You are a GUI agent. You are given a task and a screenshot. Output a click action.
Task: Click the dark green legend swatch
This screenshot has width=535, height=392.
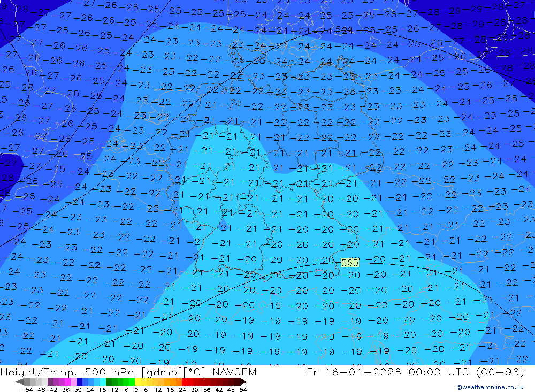[x=109, y=382]
